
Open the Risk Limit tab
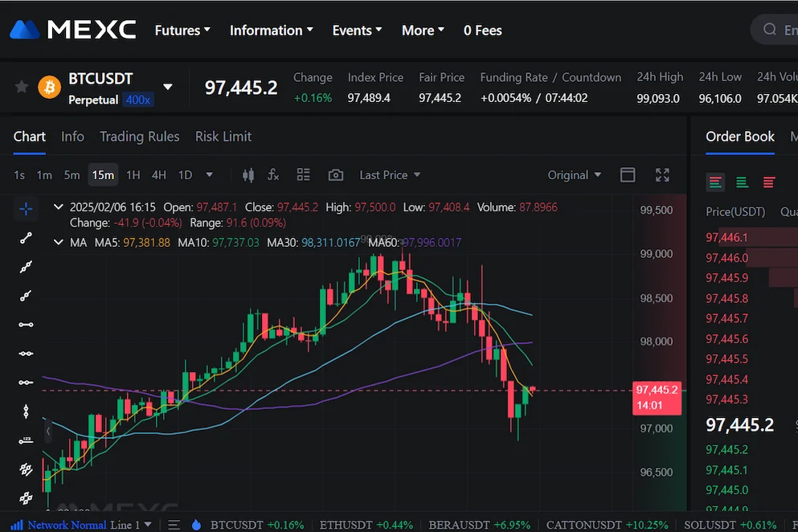(x=223, y=137)
